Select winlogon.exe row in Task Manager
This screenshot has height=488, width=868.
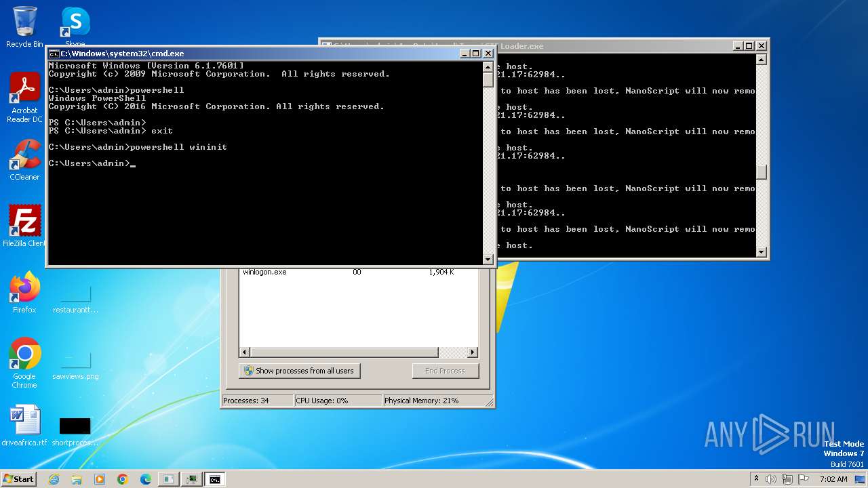(x=359, y=272)
